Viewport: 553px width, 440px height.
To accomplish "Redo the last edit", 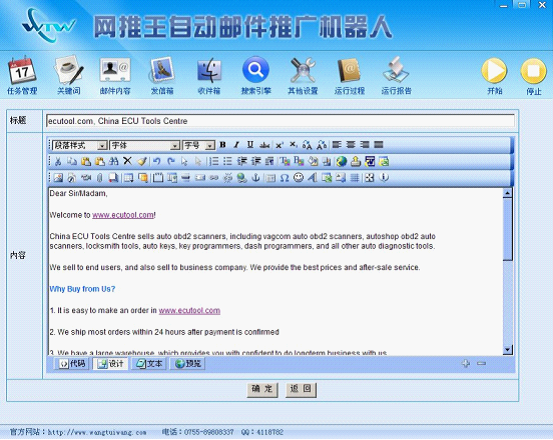I will pyautogui.click(x=171, y=161).
